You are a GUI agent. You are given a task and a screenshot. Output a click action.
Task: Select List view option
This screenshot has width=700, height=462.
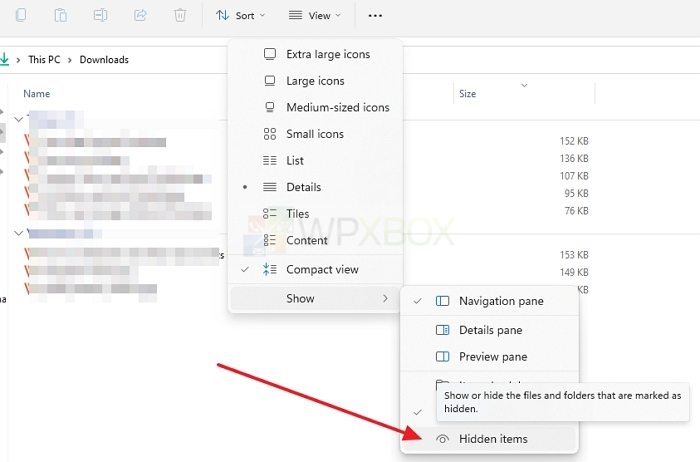pos(316,161)
